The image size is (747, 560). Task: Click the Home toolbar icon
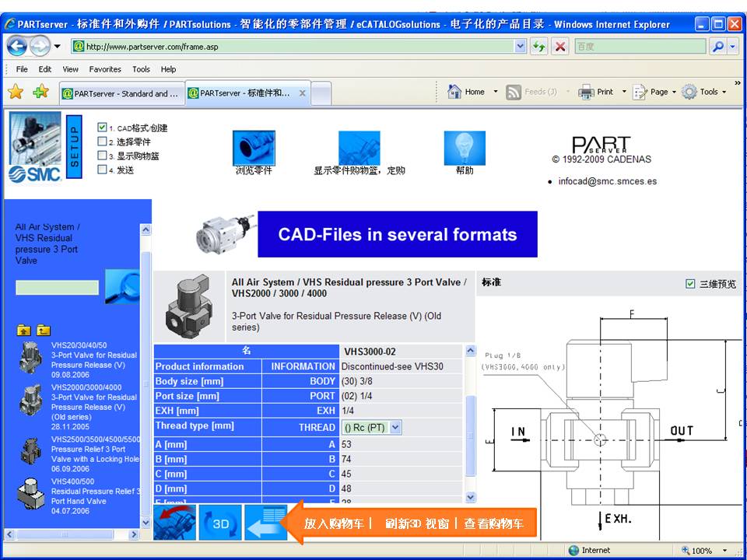pyautogui.click(x=455, y=92)
